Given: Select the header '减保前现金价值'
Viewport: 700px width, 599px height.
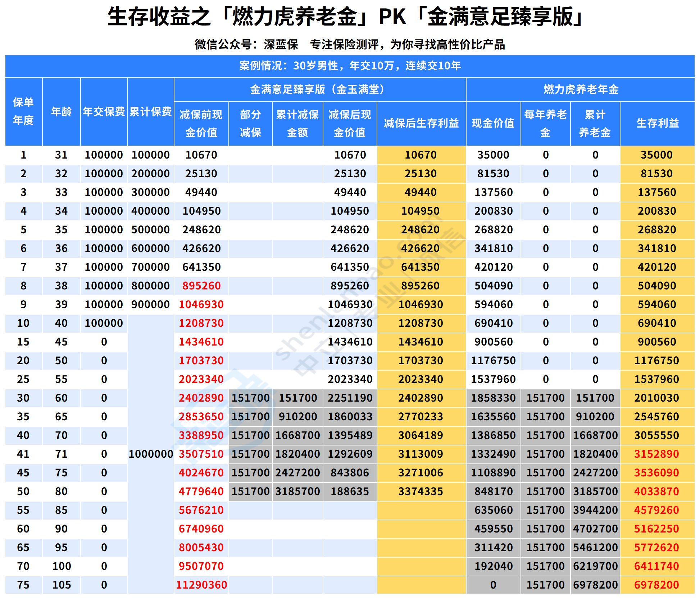Looking at the screenshot, I should (201, 123).
